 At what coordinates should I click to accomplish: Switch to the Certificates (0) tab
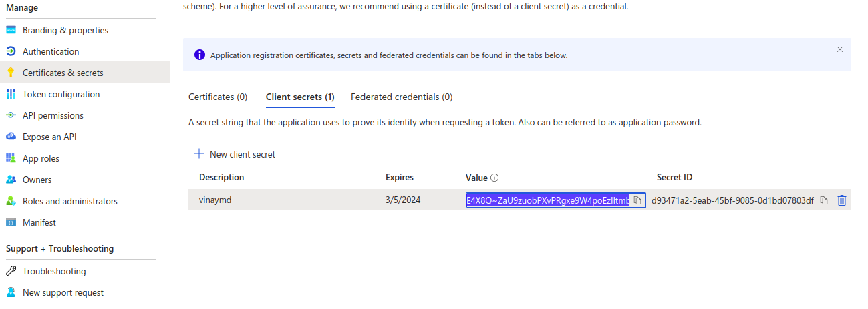(x=218, y=97)
